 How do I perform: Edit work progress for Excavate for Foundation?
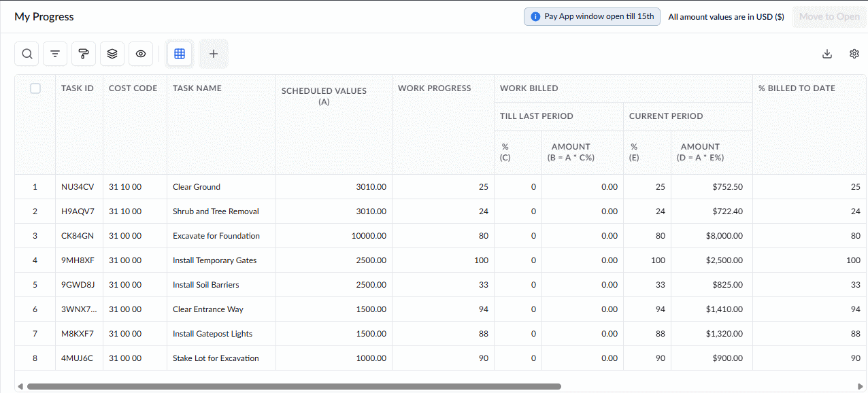click(x=443, y=236)
